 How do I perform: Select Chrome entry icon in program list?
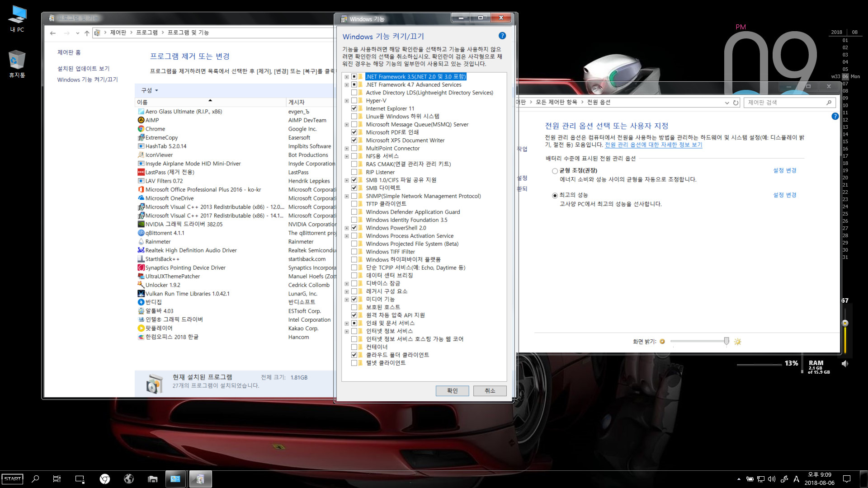(x=141, y=129)
